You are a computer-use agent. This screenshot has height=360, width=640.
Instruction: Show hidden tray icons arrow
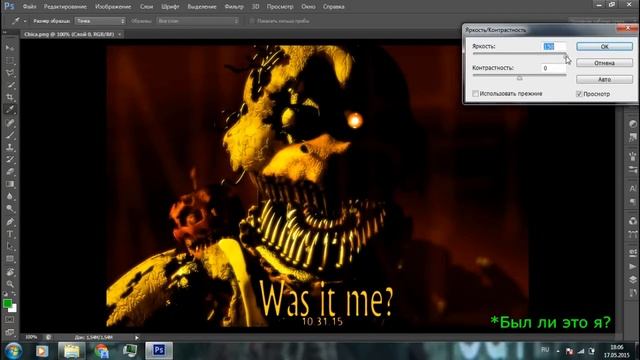[x=558, y=351]
